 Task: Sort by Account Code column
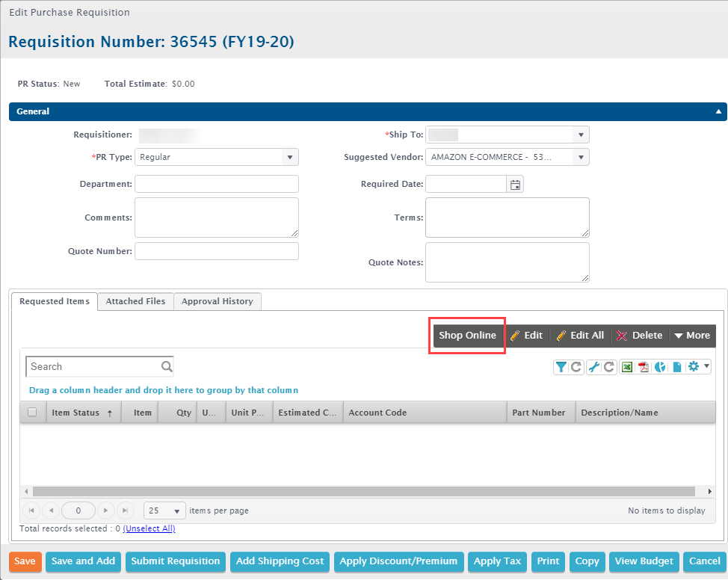425,413
